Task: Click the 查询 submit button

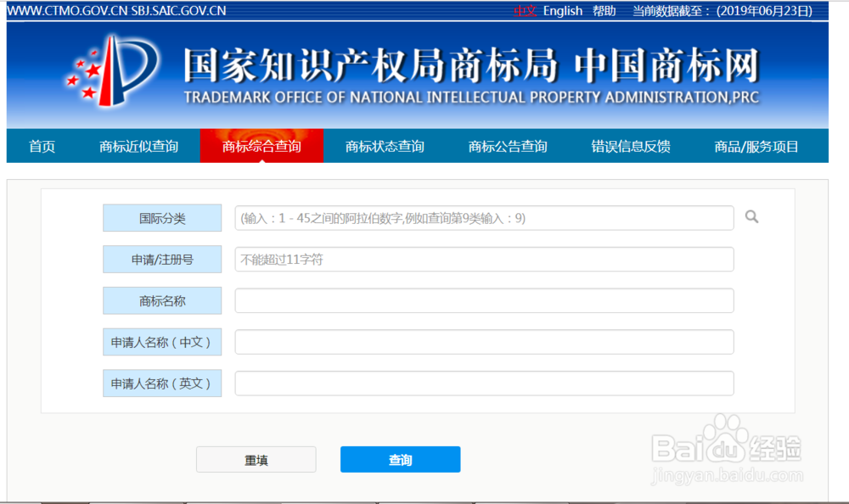Action: (x=400, y=459)
